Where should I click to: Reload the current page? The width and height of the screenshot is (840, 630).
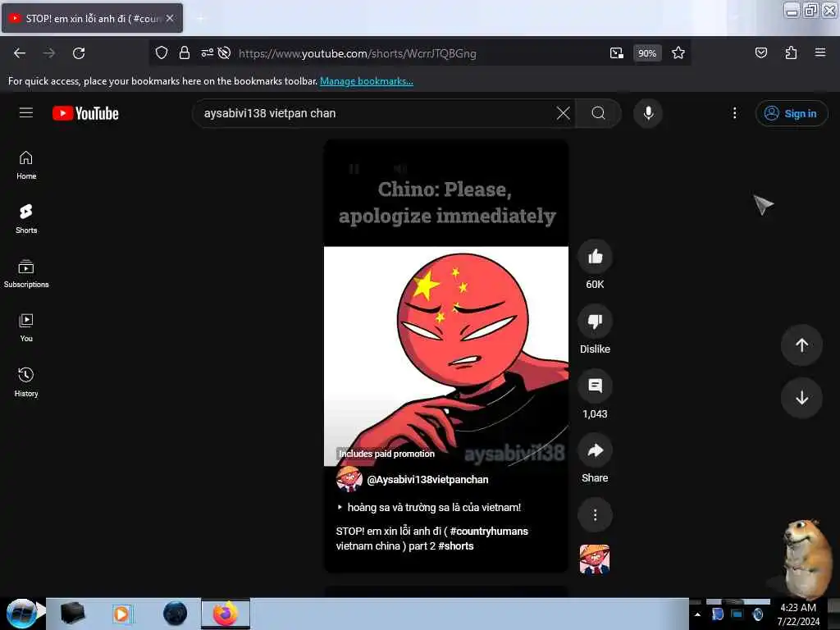[x=79, y=53]
